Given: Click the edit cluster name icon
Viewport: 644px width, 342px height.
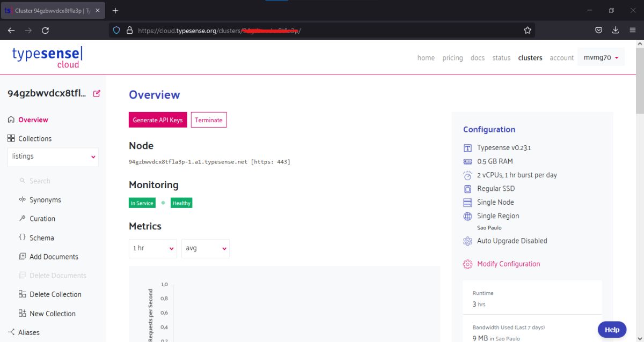Looking at the screenshot, I should 97,93.
